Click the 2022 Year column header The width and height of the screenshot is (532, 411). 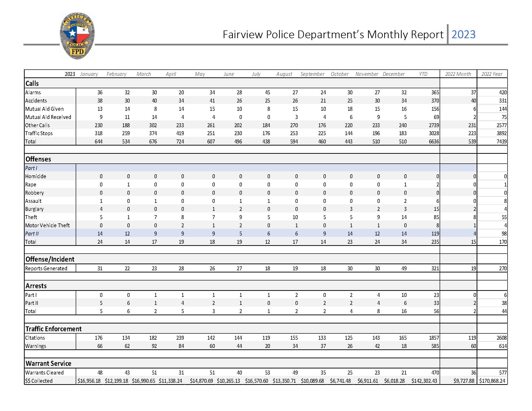coord(492,74)
